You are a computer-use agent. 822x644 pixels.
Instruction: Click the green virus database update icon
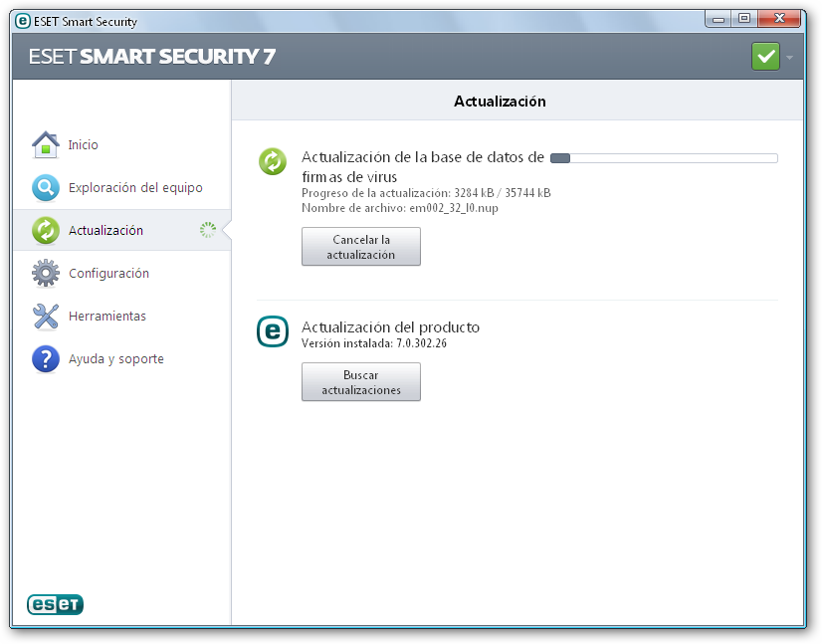click(x=273, y=161)
